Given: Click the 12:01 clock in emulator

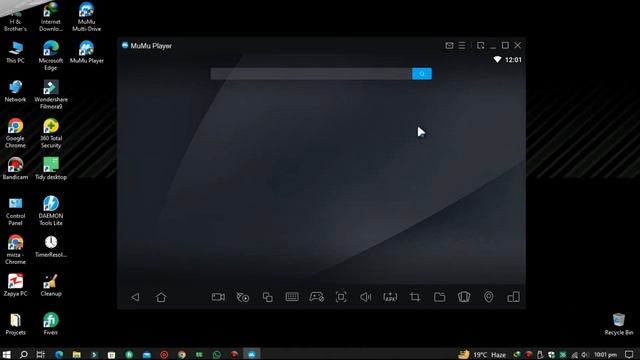Looking at the screenshot, I should pyautogui.click(x=513, y=60).
